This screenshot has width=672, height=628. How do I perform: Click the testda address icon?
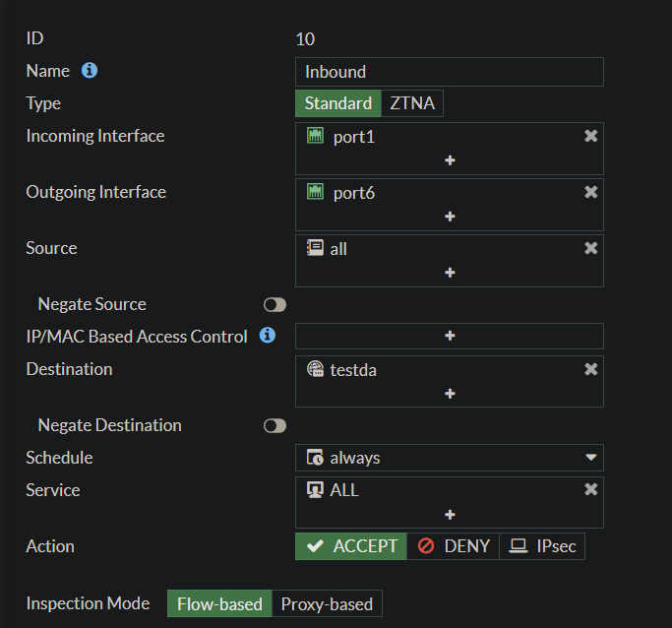coord(315,369)
